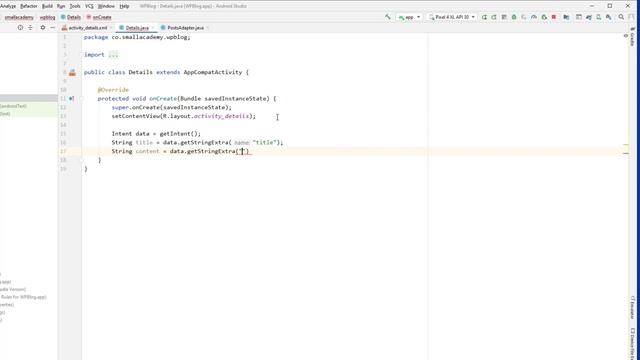Close the Details.java tab
Screen dimensions: 640x360
(x=153, y=28)
